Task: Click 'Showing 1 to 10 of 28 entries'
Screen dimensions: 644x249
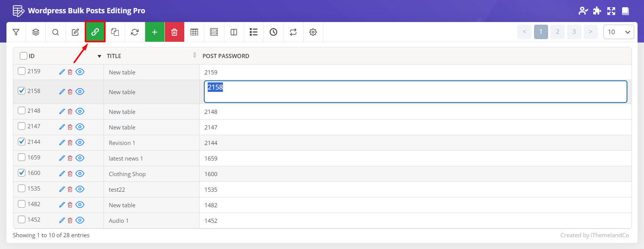Action: pos(51,235)
